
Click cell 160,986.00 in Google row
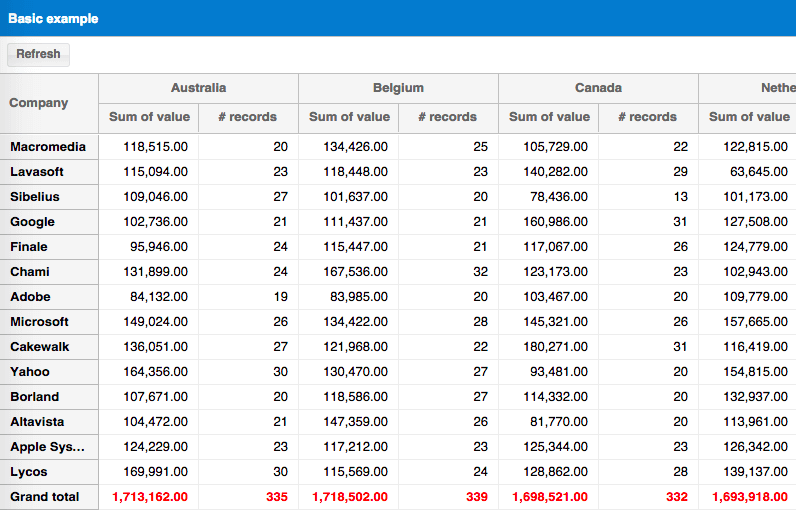pyautogui.click(x=549, y=222)
